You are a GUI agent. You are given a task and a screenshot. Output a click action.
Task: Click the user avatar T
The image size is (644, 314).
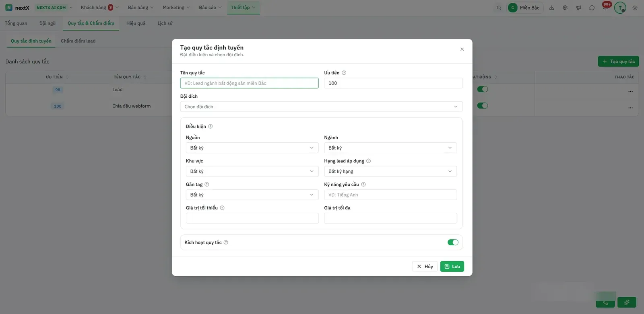(620, 8)
